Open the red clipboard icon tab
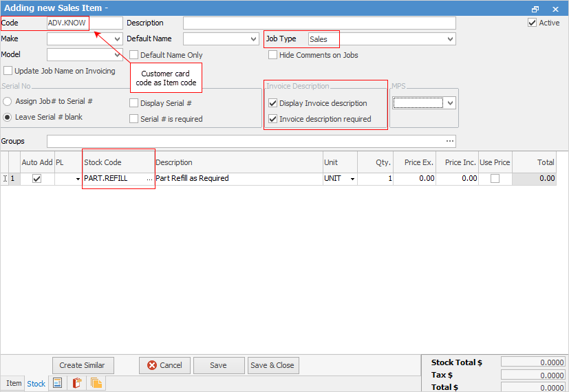 click(76, 383)
